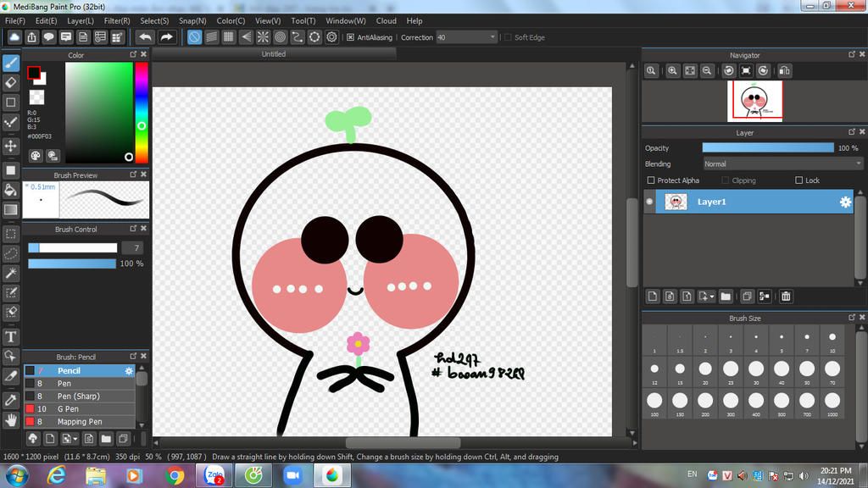Click the Redo arrow in toolbar
Image resolution: width=868 pixels, height=488 pixels.
pyautogui.click(x=166, y=37)
